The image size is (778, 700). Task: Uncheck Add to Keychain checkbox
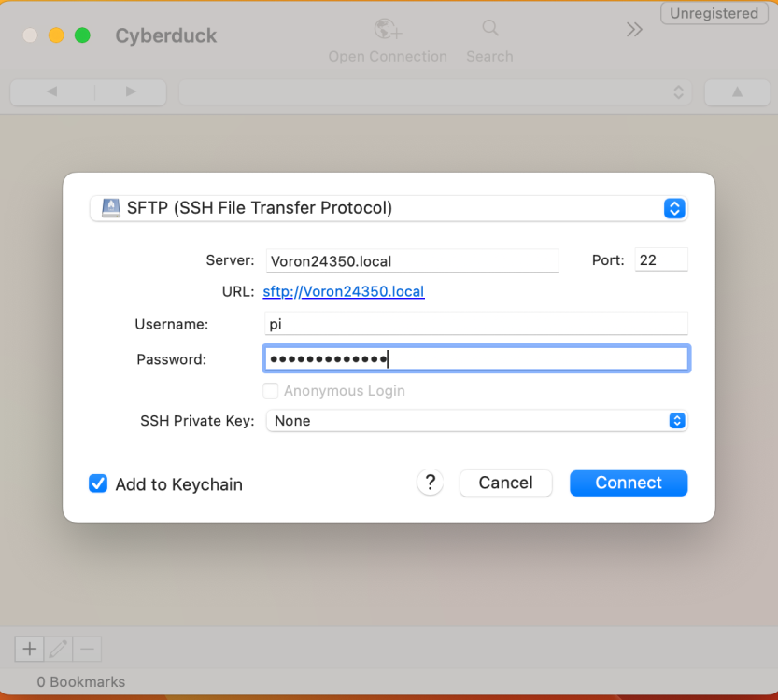pos(98,483)
